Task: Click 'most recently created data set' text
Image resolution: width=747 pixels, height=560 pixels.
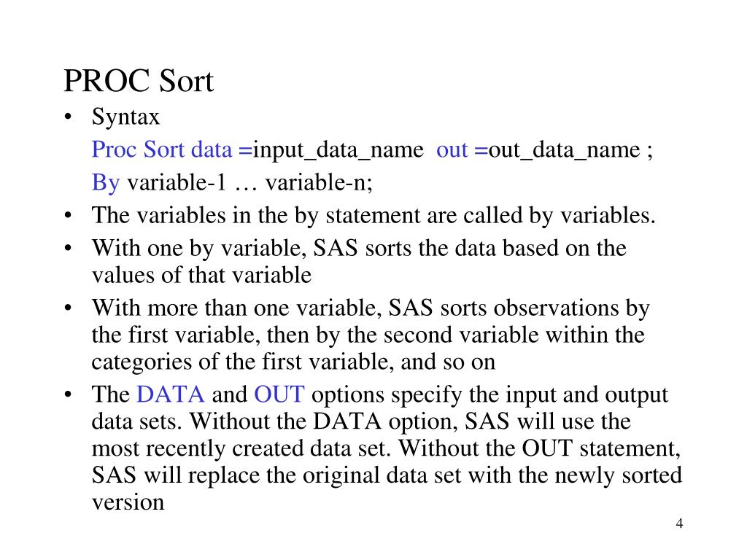Action: pos(241,448)
